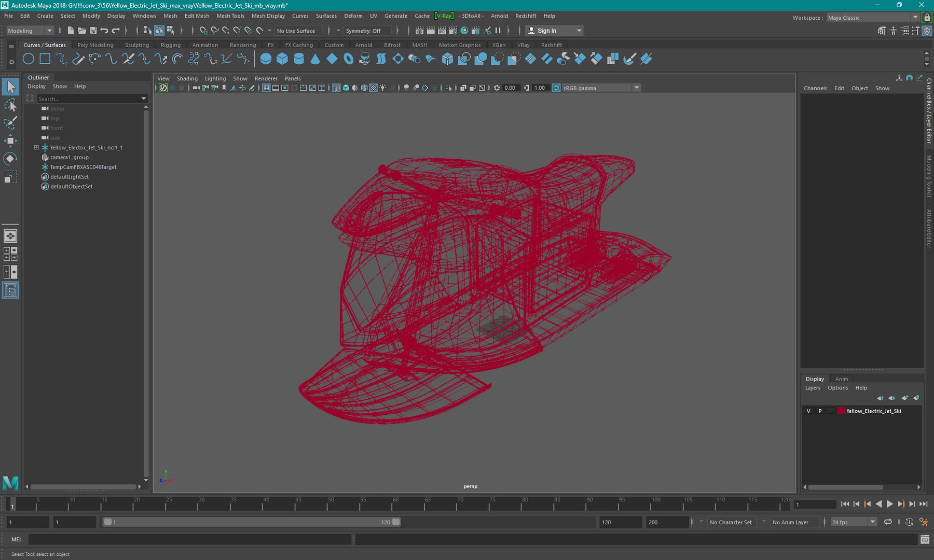Toggle playback P box of layer

[820, 411]
